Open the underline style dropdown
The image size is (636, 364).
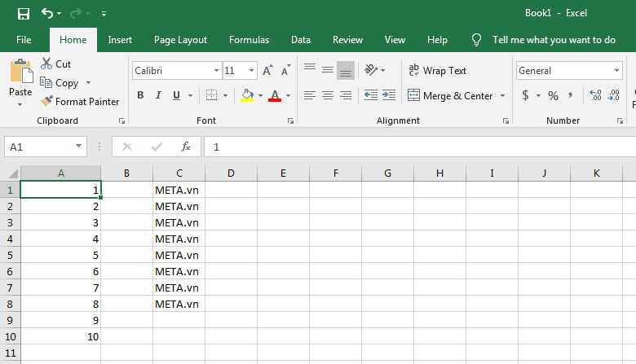[190, 95]
